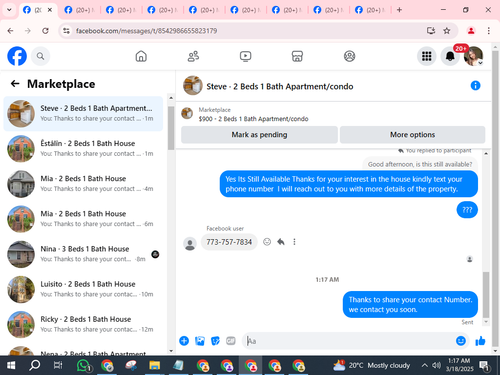The image size is (500, 375).
Task: Open WhatsApp from the taskbar
Action: pyautogui.click(x=84, y=366)
